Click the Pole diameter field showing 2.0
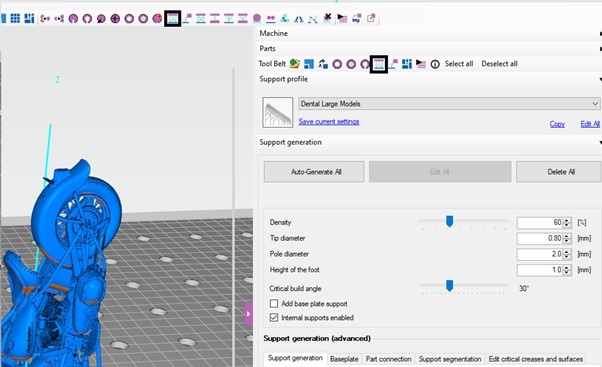Viewport: 602px width, 367px height. click(540, 254)
